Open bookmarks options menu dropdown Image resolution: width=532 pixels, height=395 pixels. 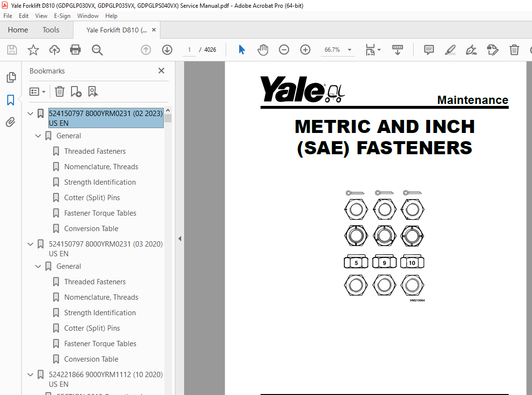37,92
